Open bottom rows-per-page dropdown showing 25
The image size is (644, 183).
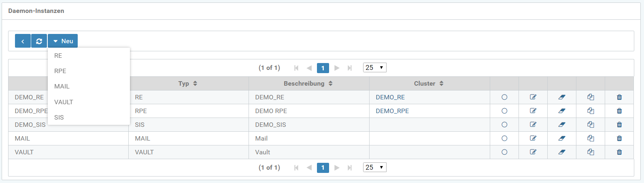pos(374,167)
